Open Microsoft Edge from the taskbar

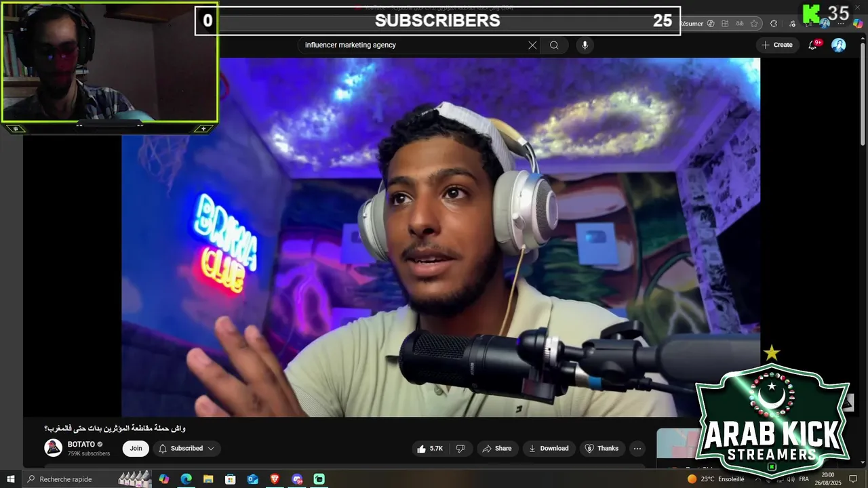click(186, 479)
